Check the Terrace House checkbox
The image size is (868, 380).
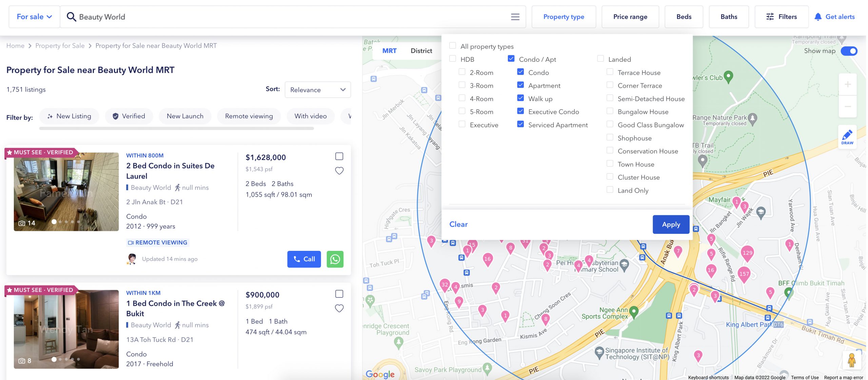click(610, 72)
